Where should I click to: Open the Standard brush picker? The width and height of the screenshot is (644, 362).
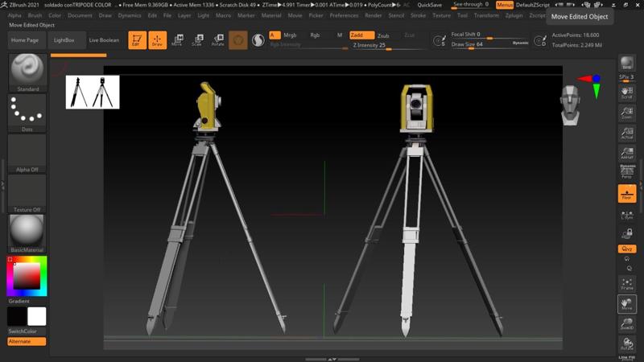27,72
